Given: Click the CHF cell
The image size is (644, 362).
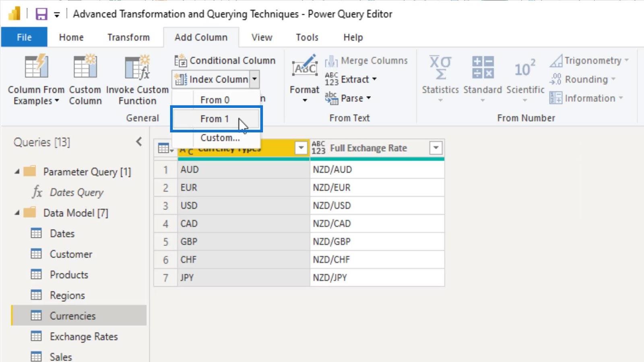Looking at the screenshot, I should point(244,260).
